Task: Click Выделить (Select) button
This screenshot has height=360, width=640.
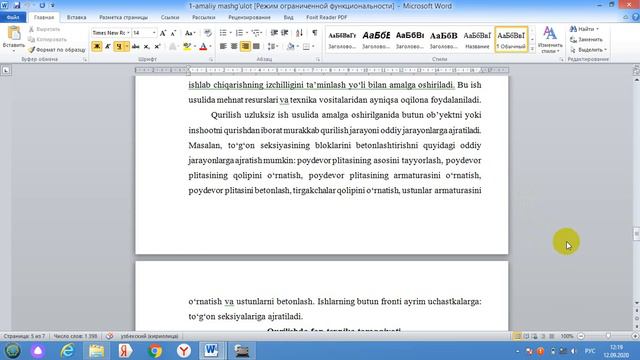Action: click(x=589, y=50)
